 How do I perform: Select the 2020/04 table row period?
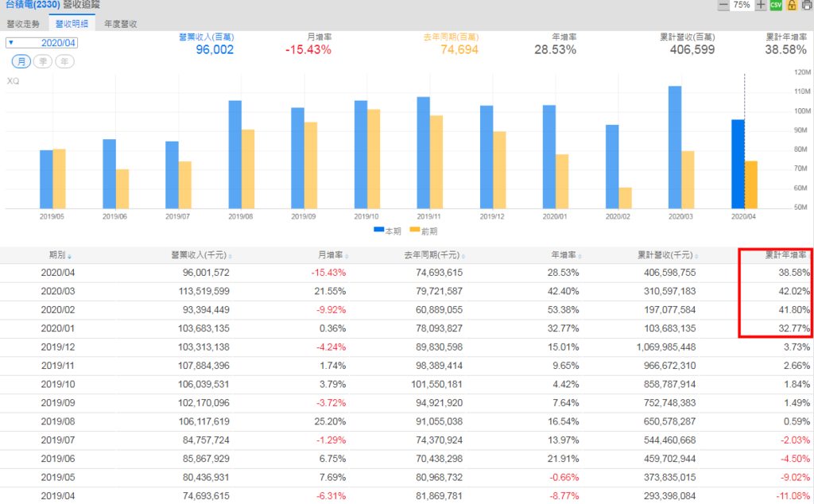point(57,273)
